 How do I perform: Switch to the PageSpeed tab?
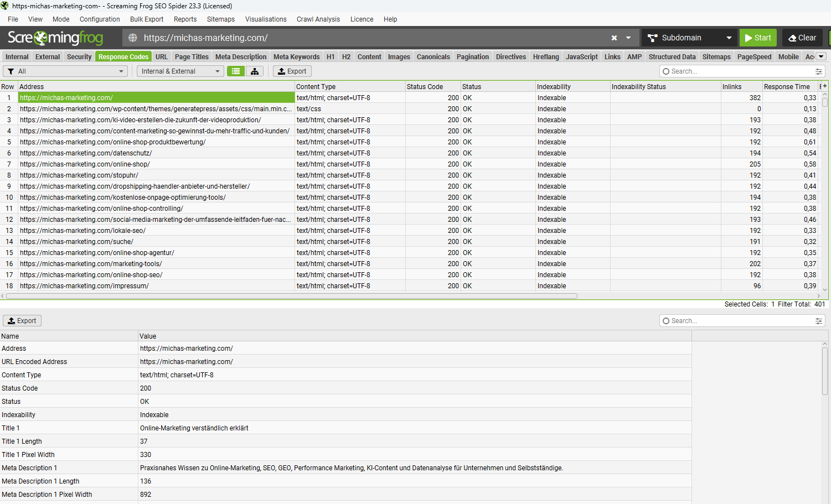[x=754, y=56]
